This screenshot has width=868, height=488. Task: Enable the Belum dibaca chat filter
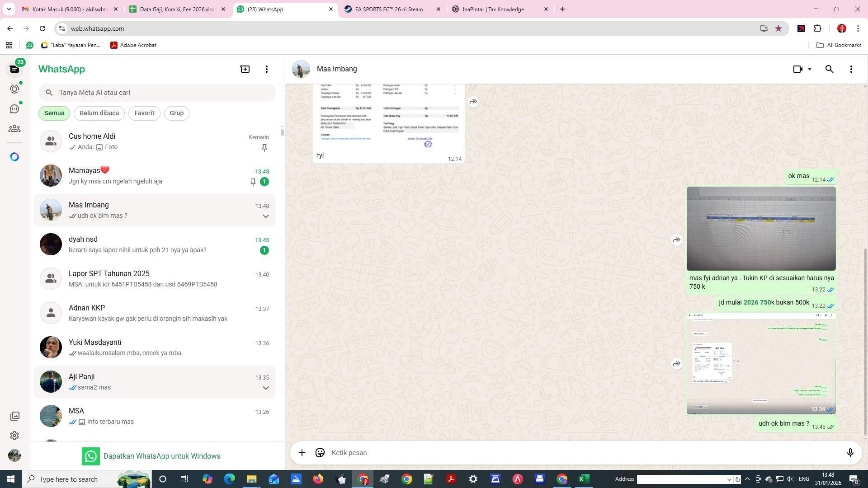99,113
